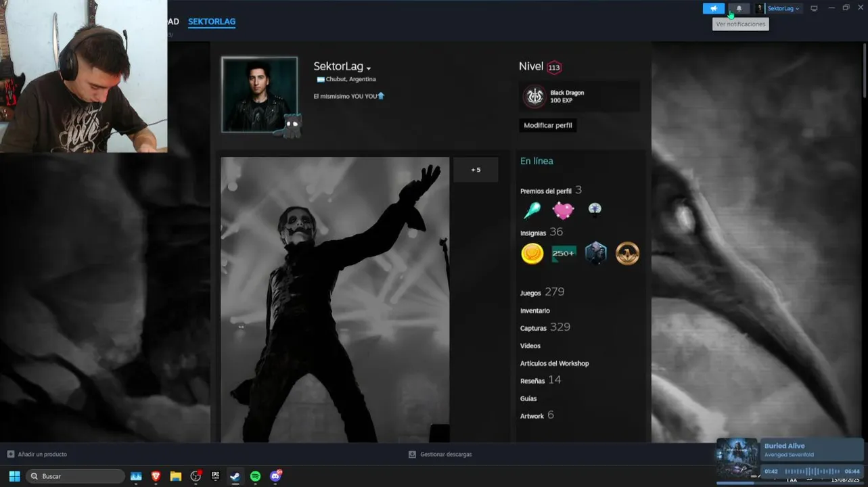Click the Steam taskbar icon

click(235, 476)
